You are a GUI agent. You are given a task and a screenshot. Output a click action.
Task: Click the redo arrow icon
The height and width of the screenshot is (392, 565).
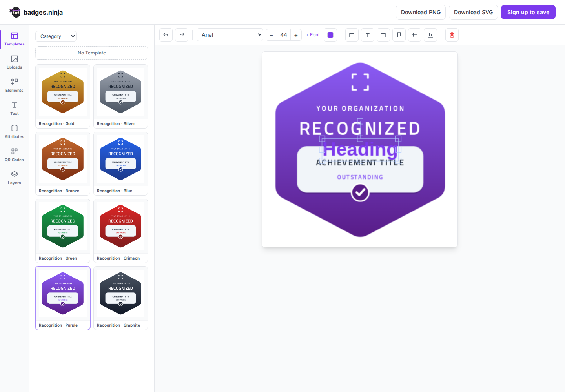[x=182, y=35]
